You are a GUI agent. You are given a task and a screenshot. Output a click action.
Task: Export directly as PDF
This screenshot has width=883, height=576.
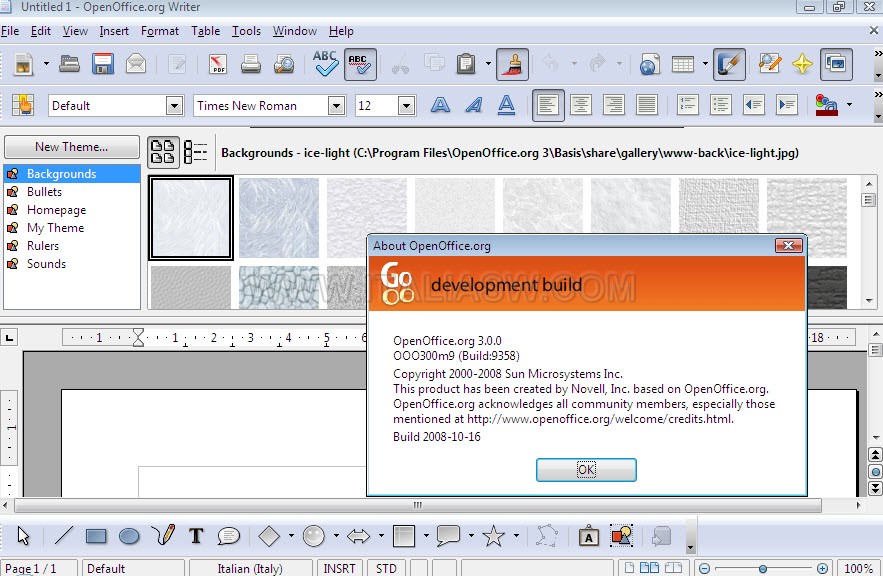[218, 64]
